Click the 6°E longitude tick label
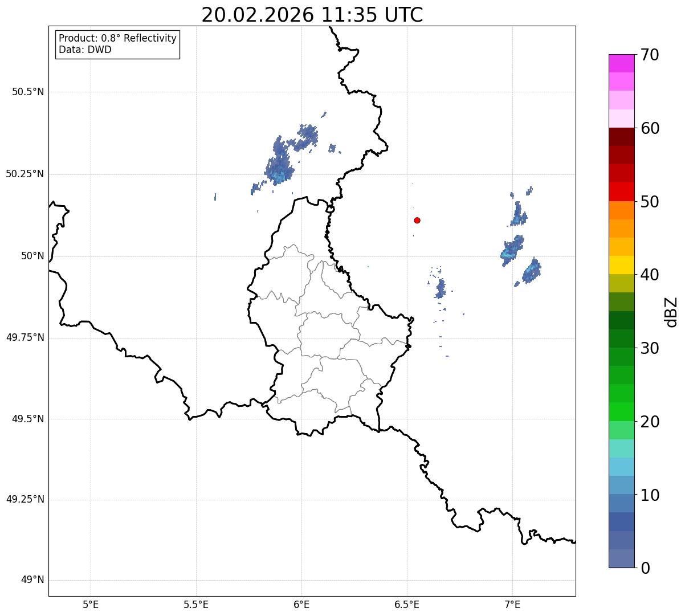This screenshot has width=685, height=616. coord(301,603)
